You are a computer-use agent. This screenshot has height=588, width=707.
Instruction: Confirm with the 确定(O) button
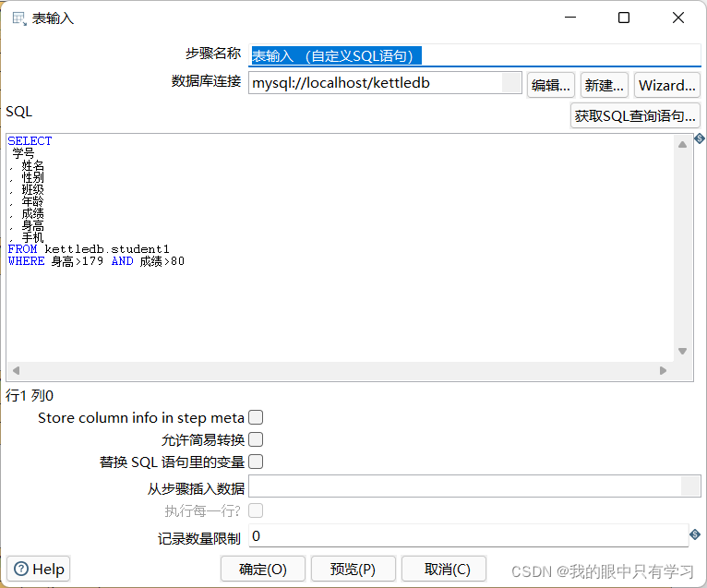point(263,569)
